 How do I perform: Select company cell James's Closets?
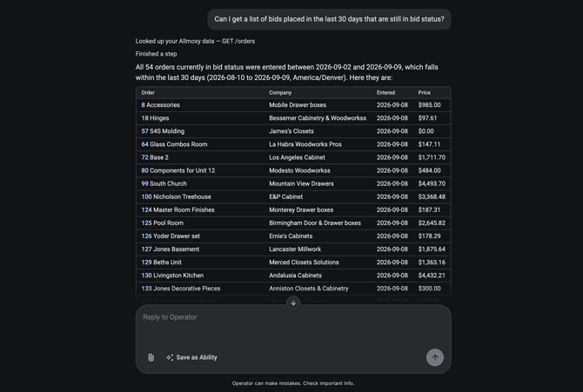pyautogui.click(x=291, y=131)
